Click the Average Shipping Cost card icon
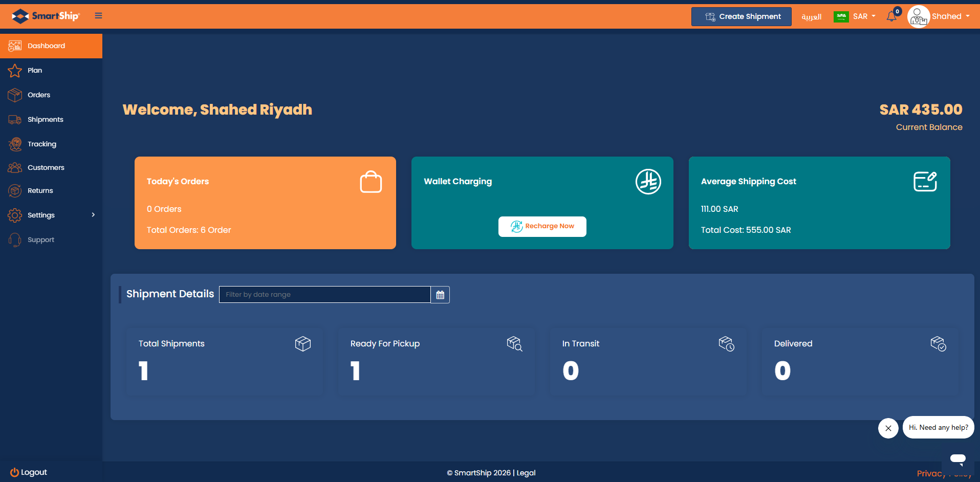The height and width of the screenshot is (482, 980). tap(925, 182)
